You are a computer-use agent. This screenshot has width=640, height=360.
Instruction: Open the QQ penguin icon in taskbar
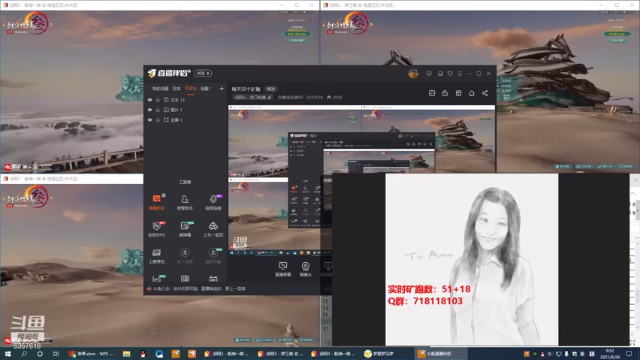(x=142, y=353)
